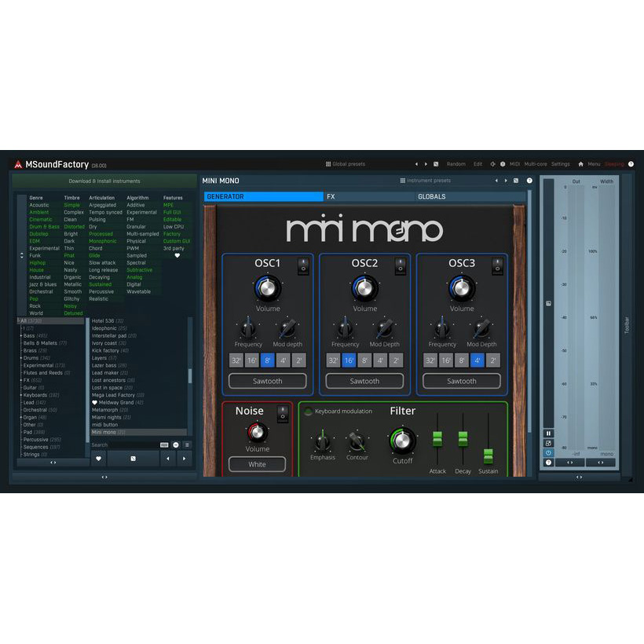This screenshot has height=644, width=644.
Task: Enable Keyboard modulation in Filter
Action: (x=308, y=411)
